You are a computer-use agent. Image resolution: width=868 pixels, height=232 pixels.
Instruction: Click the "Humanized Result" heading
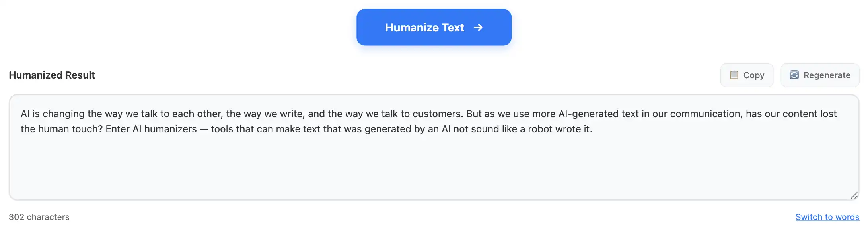pos(52,75)
